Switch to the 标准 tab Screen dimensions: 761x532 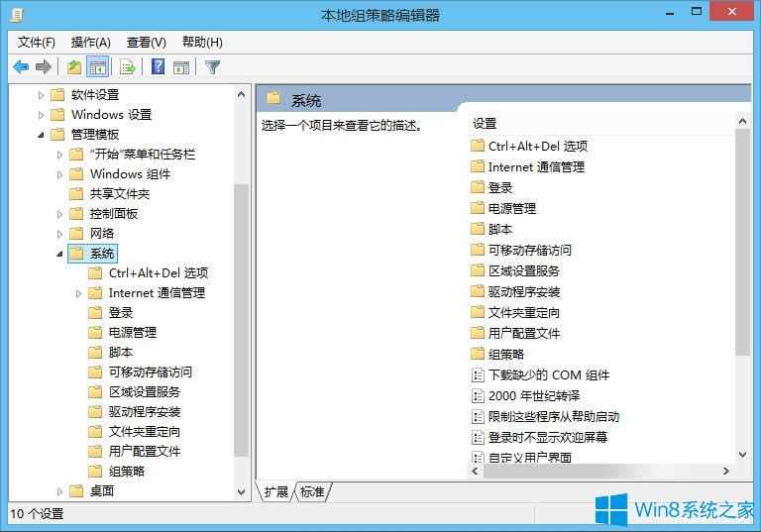point(312,491)
